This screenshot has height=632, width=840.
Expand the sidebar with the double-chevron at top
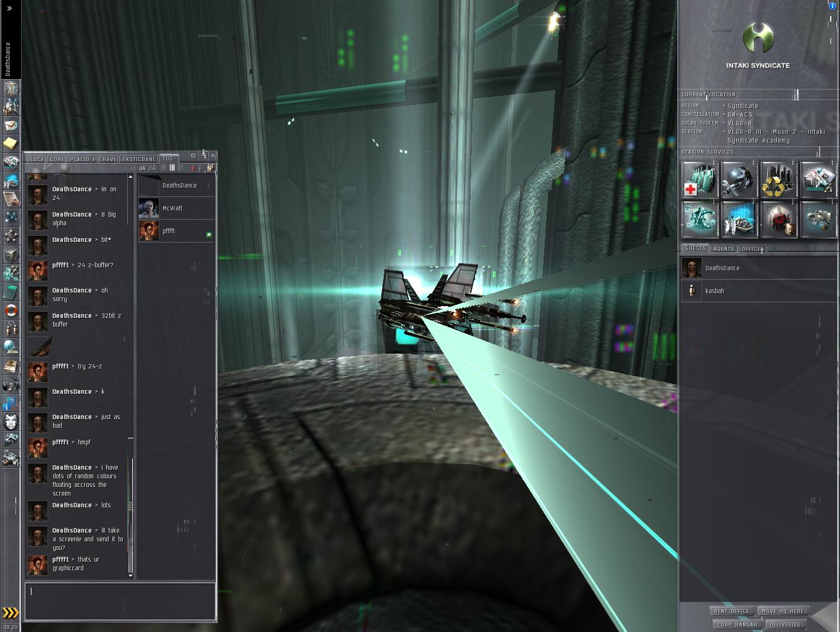tap(9, 8)
